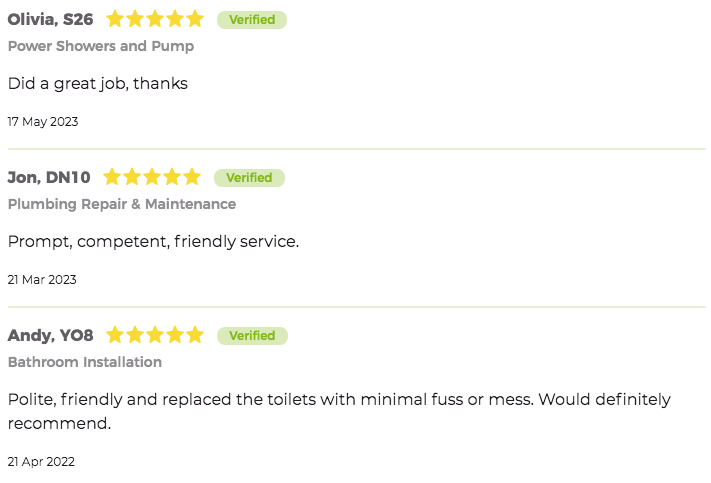711x483 pixels.
Task: Open Bathroom Installation category
Action: click(x=85, y=362)
